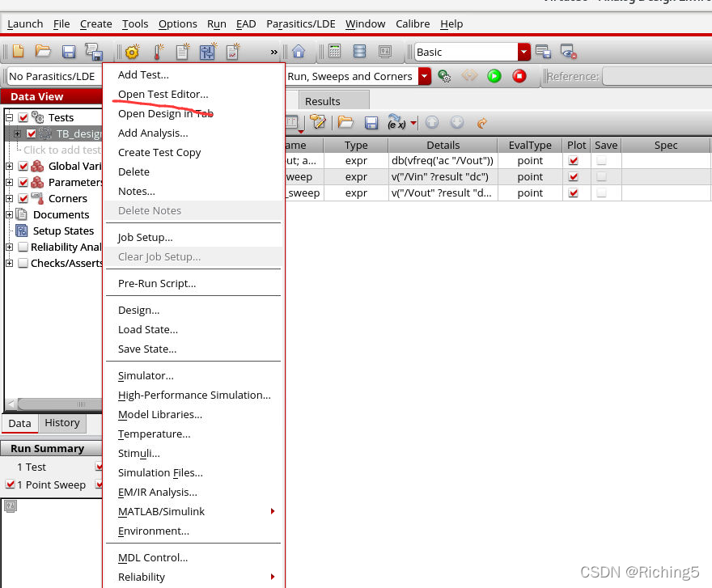
Task: Toggle the Corners checkbox
Action: pyautogui.click(x=23, y=198)
